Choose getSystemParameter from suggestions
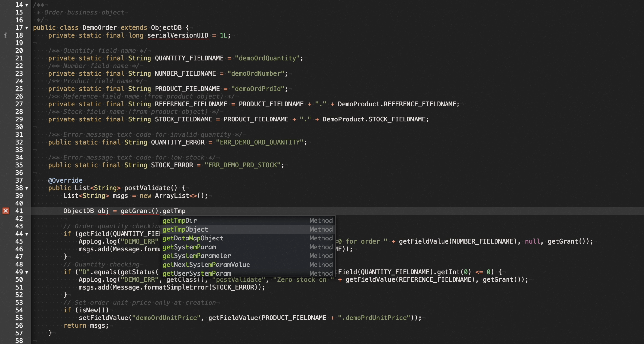Image resolution: width=644 pixels, height=344 pixels. coord(197,256)
